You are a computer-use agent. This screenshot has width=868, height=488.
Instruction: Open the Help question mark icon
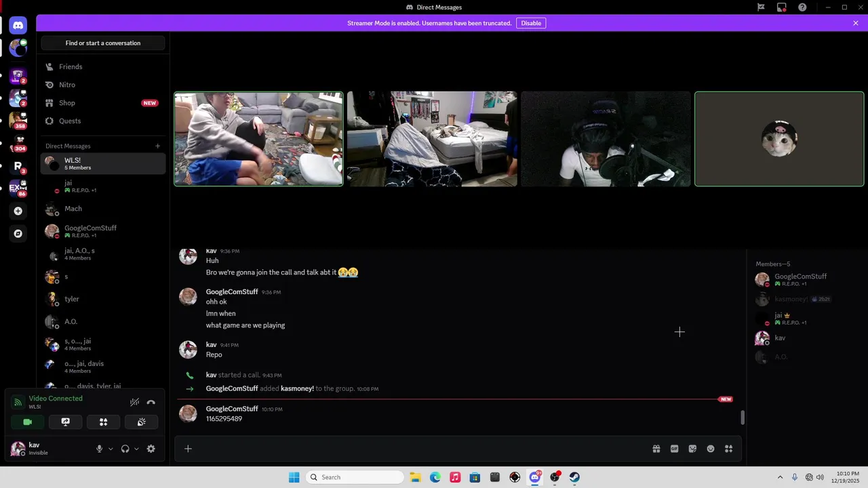pyautogui.click(x=803, y=7)
